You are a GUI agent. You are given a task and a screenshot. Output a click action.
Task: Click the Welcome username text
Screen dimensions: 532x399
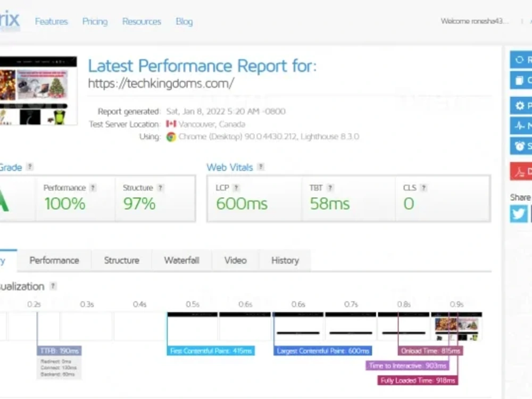pos(475,21)
